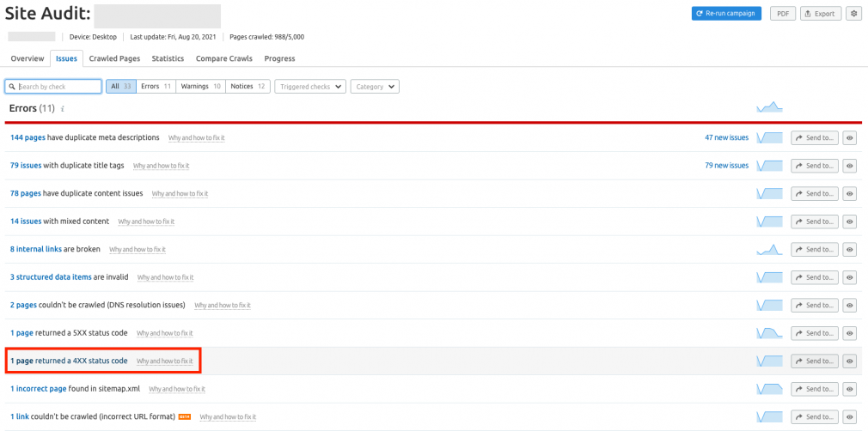The image size is (868, 431).
Task: Focus the Search by check field
Action: 53,87
